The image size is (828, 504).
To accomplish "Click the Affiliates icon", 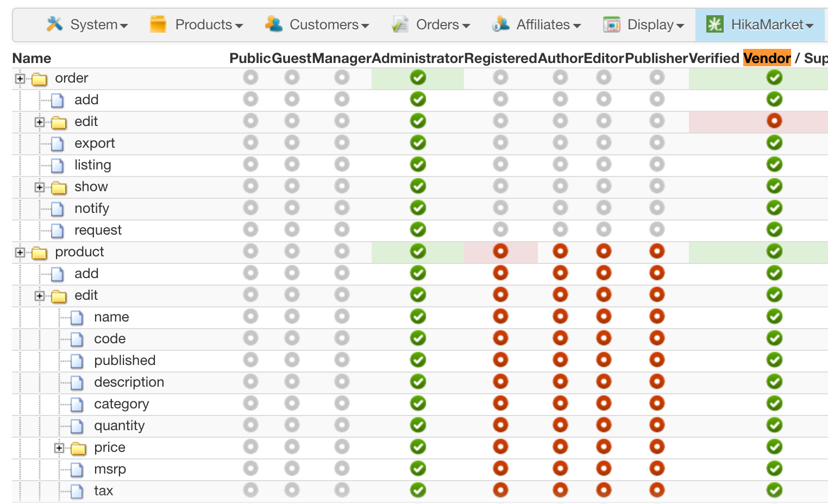I will (x=500, y=24).
